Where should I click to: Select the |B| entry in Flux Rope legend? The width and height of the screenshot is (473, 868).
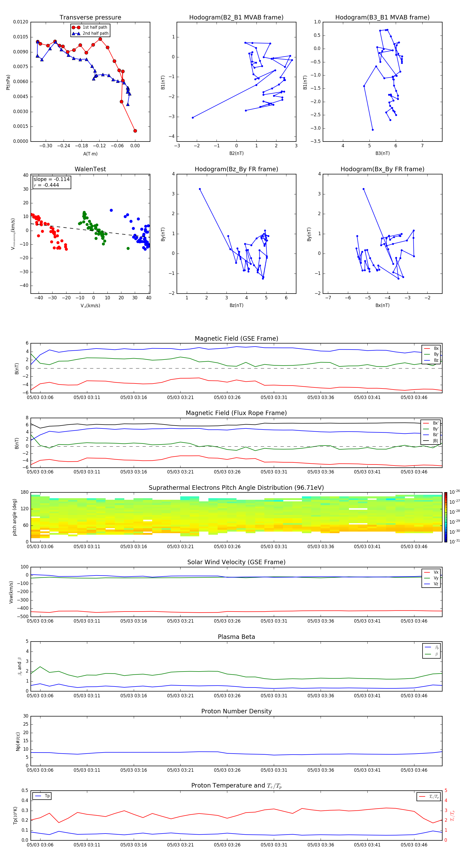click(431, 441)
